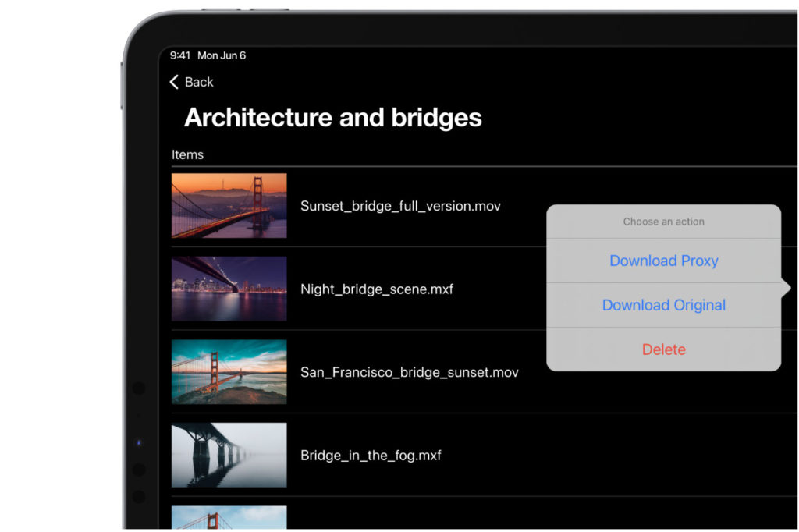Open the San_Francisco_bridge_sunset.mov thumbnail
This screenshot has width=799, height=532.
(229, 372)
